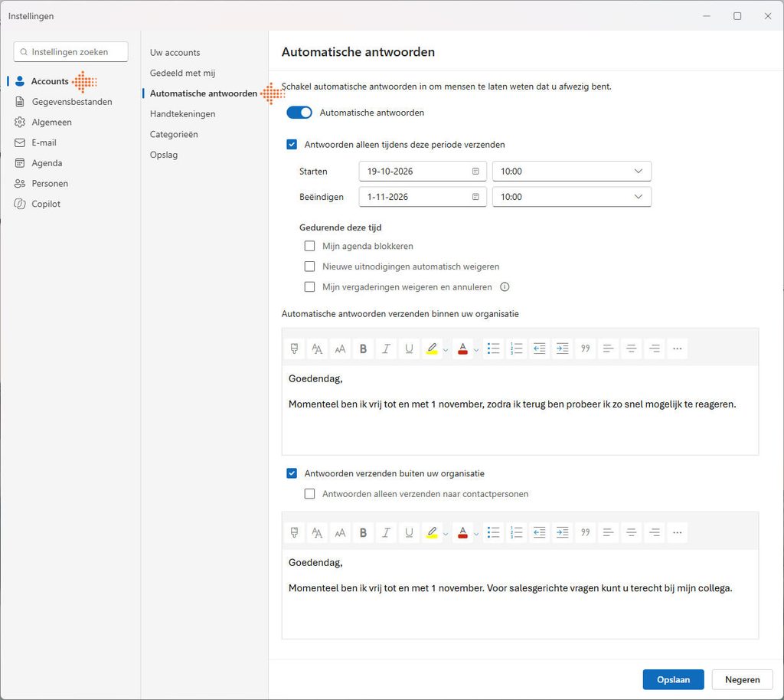Toggle bold in external reply toolbar

(x=363, y=532)
